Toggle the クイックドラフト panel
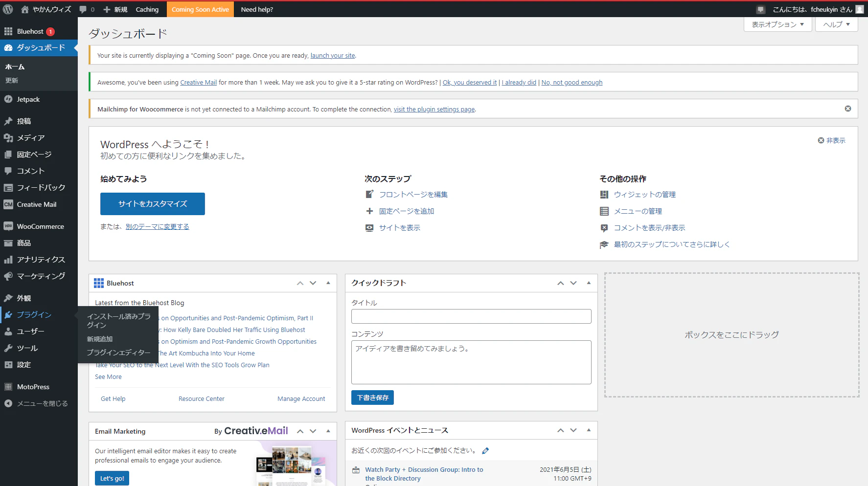The height and width of the screenshot is (486, 868). [589, 283]
